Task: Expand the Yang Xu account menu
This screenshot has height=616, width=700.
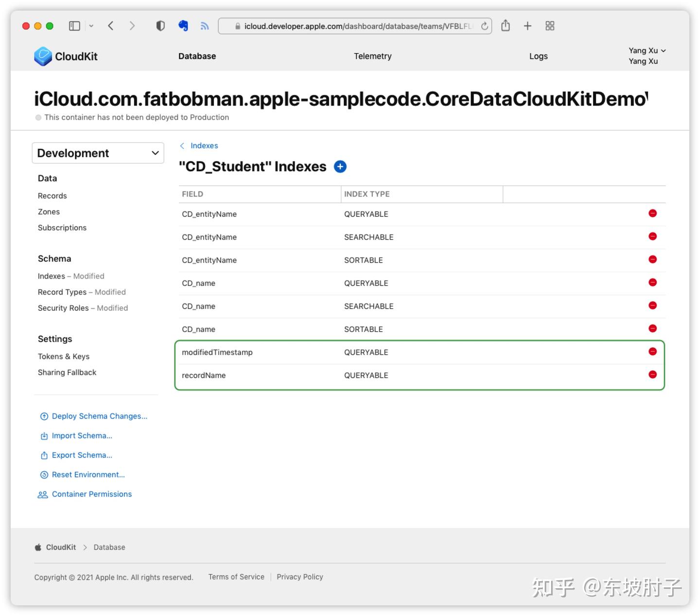Action: [x=647, y=51]
